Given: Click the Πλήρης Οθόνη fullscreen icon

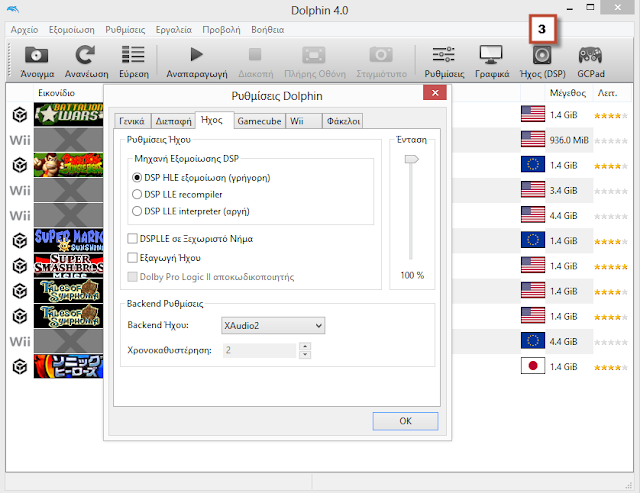Looking at the screenshot, I should pos(314,55).
